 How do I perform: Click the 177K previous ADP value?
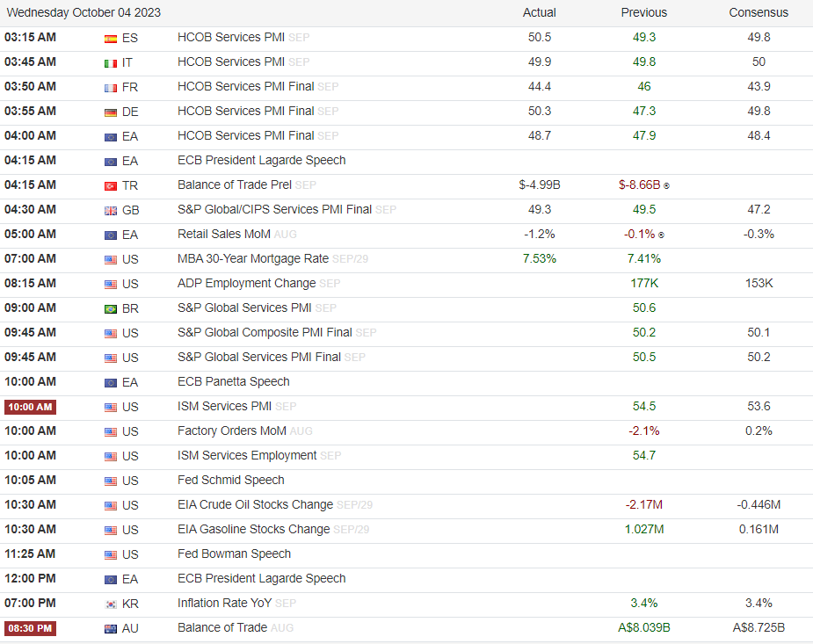644,284
